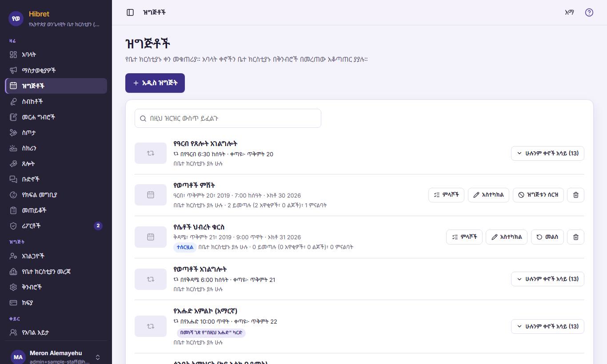The width and height of the screenshot is (607, 364).
Task: Delete የወጣቶች ምሽት with trash icon
Action: 576,195
